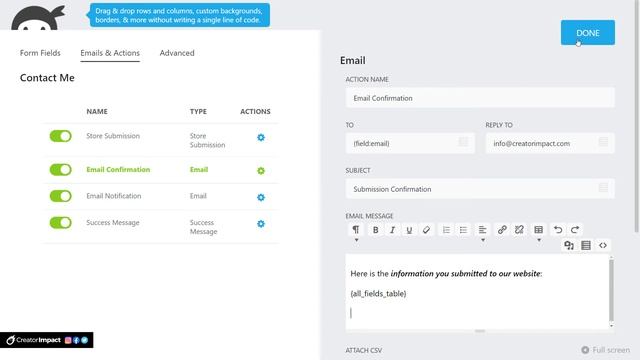This screenshot has width=640, height=360.
Task: Click inside the email message editor body
Action: pos(477,291)
